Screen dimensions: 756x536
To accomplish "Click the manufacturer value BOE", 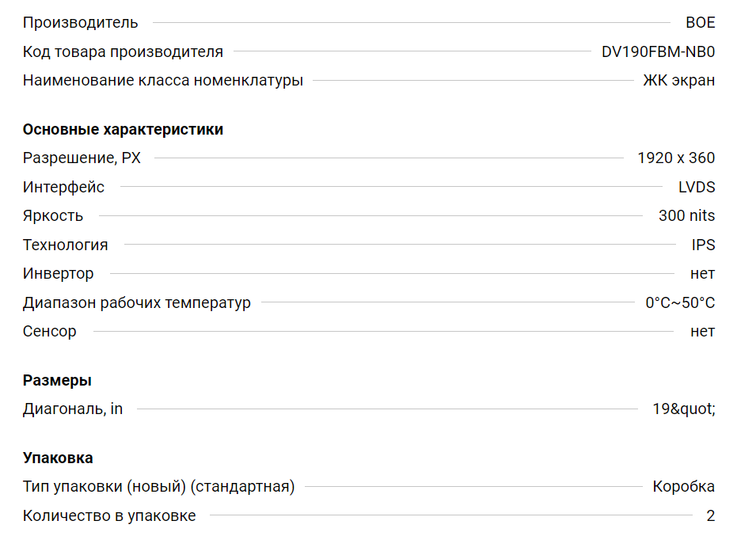I will coord(700,23).
